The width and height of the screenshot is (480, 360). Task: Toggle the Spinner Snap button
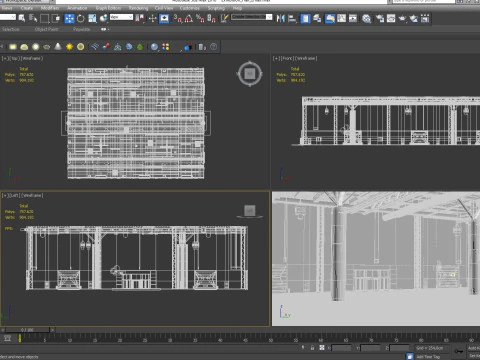[x=211, y=18]
